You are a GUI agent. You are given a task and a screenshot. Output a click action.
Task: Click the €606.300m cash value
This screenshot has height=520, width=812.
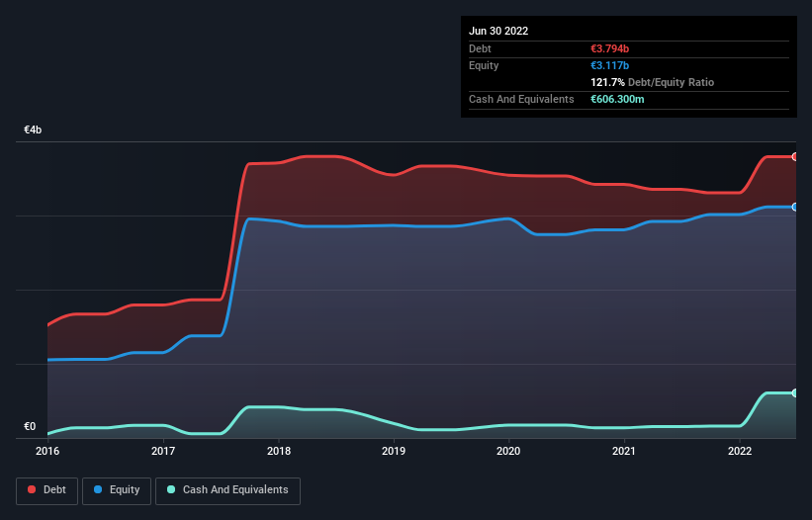[617, 99]
